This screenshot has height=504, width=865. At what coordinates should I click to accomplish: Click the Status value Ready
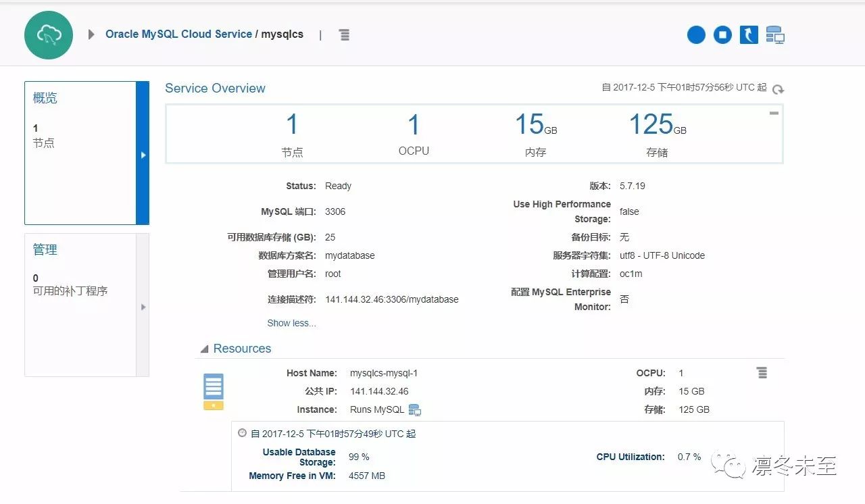click(338, 186)
